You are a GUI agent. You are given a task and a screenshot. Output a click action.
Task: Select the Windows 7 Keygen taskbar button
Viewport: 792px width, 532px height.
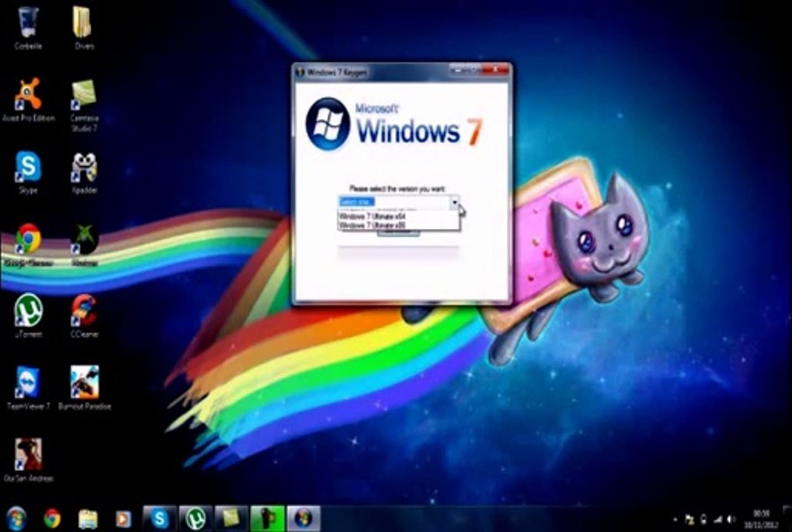[x=304, y=519]
